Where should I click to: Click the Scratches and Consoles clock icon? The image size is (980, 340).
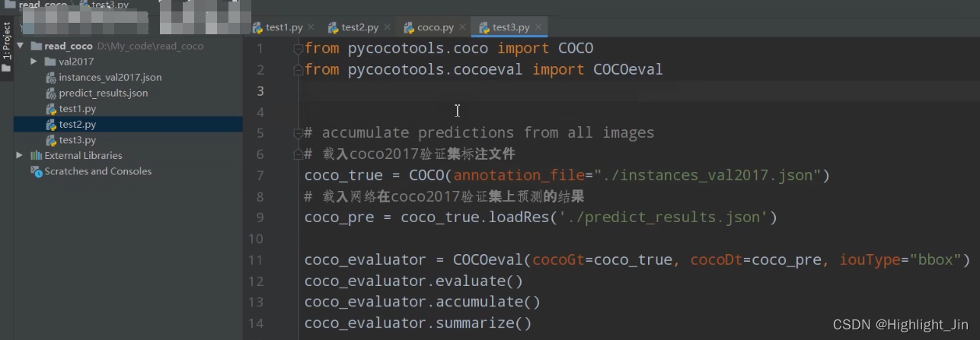tap(36, 171)
